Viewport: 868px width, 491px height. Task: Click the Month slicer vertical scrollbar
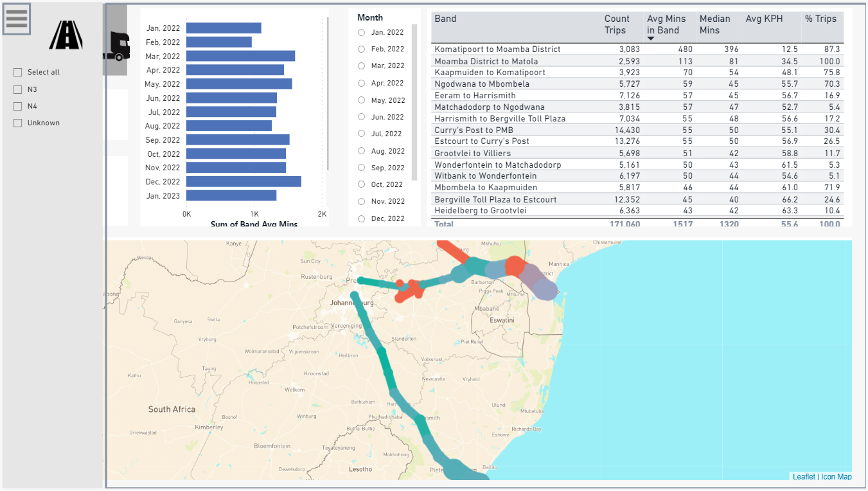click(414, 103)
